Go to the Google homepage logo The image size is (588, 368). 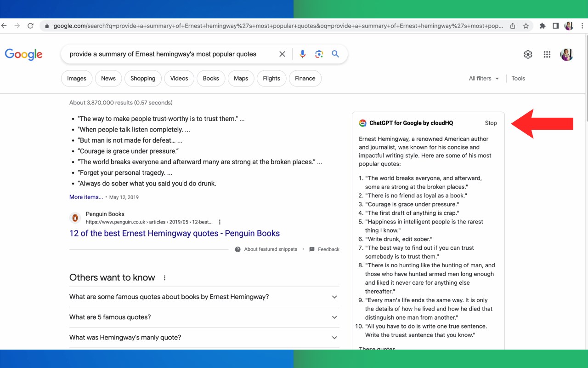(x=24, y=54)
